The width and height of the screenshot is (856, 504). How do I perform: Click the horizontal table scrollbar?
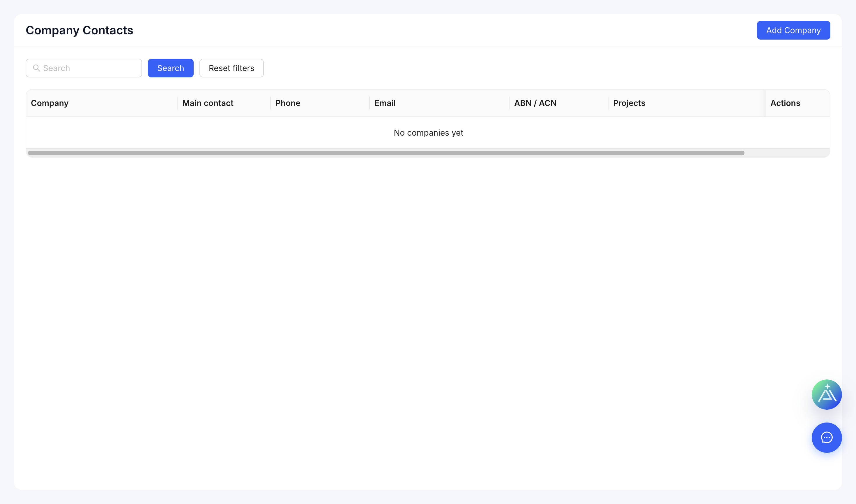[x=386, y=153]
